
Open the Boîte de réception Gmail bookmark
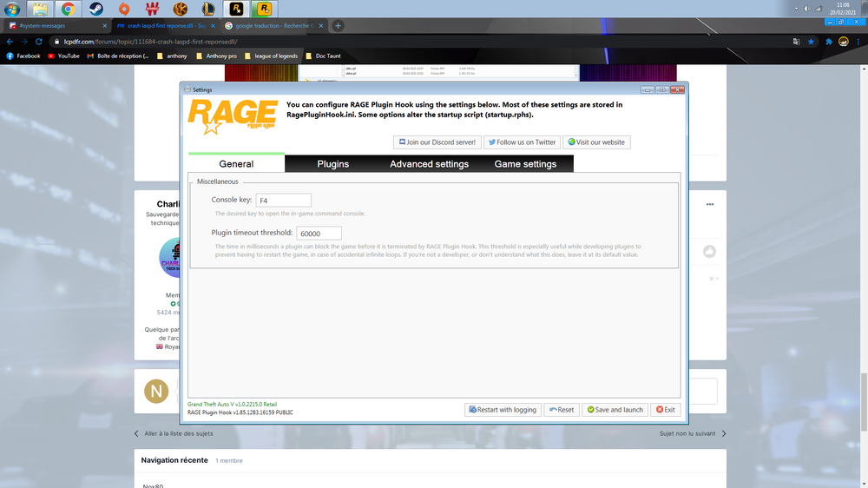pyautogui.click(x=118, y=56)
